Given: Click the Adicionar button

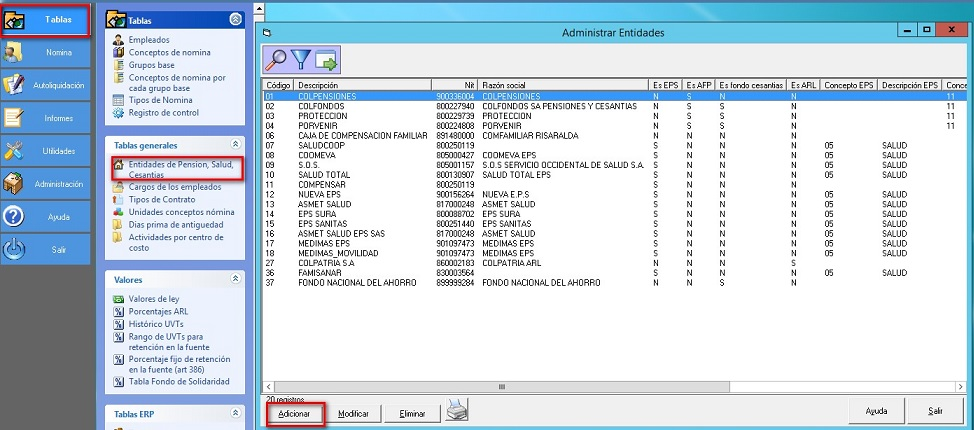Looking at the screenshot, I should click(295, 413).
